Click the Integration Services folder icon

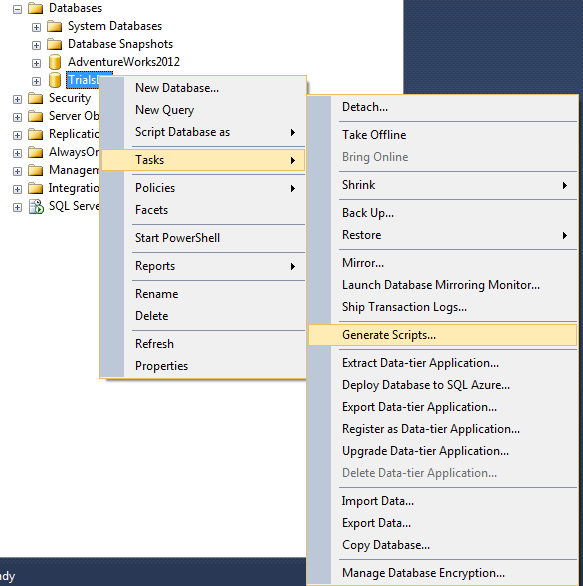coord(36,188)
